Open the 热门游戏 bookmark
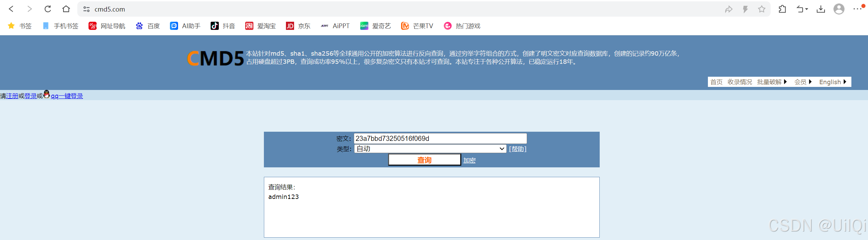Screen dimensions: 868x240 click(x=462, y=26)
